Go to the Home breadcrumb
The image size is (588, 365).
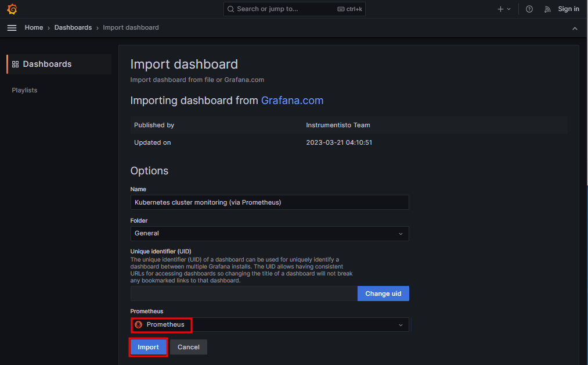pos(34,27)
